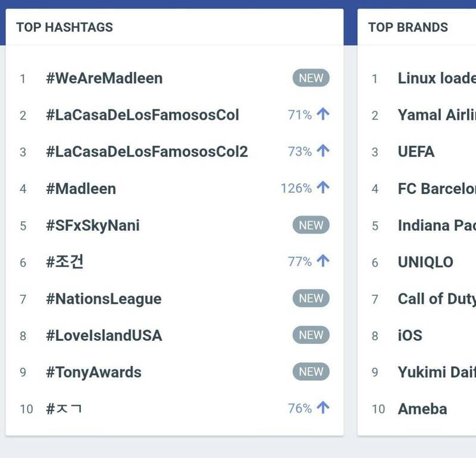Open the #LaCasaDeLosFamososCol hashtag

coord(142,115)
